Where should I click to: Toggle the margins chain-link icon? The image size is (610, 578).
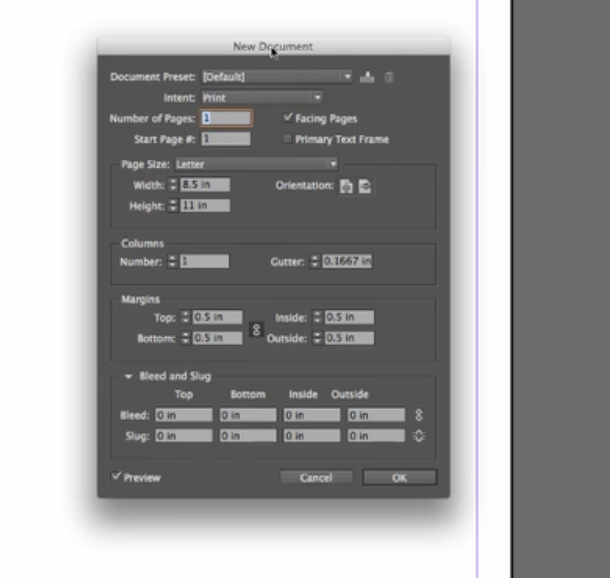(x=254, y=328)
